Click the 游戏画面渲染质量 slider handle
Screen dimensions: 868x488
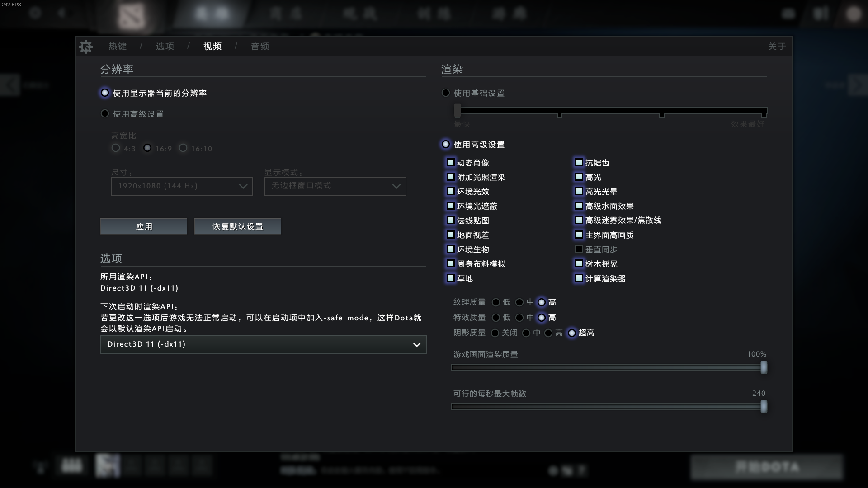[764, 367]
